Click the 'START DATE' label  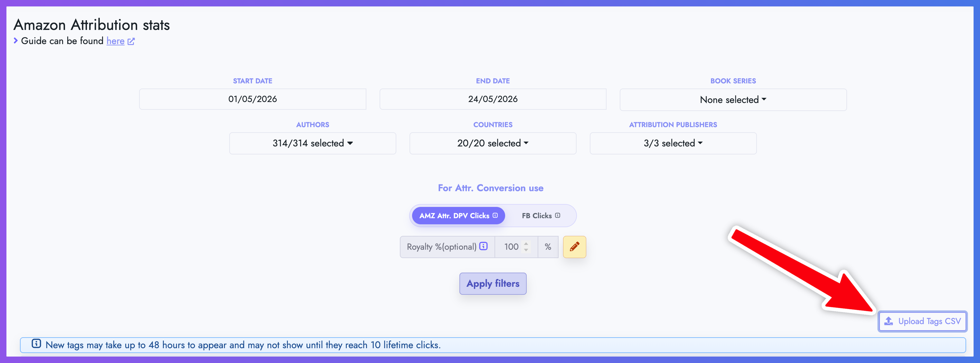click(x=253, y=81)
